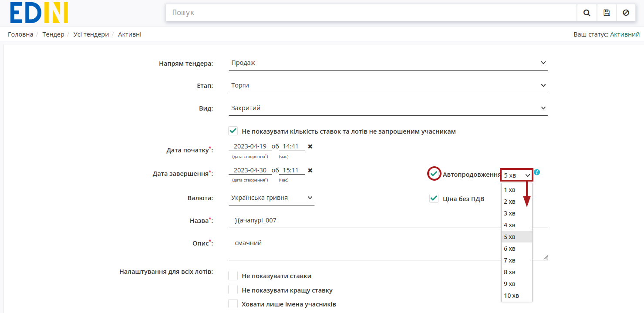The width and height of the screenshot is (644, 313).
Task: Clear the end date with its X icon
Action: point(310,170)
